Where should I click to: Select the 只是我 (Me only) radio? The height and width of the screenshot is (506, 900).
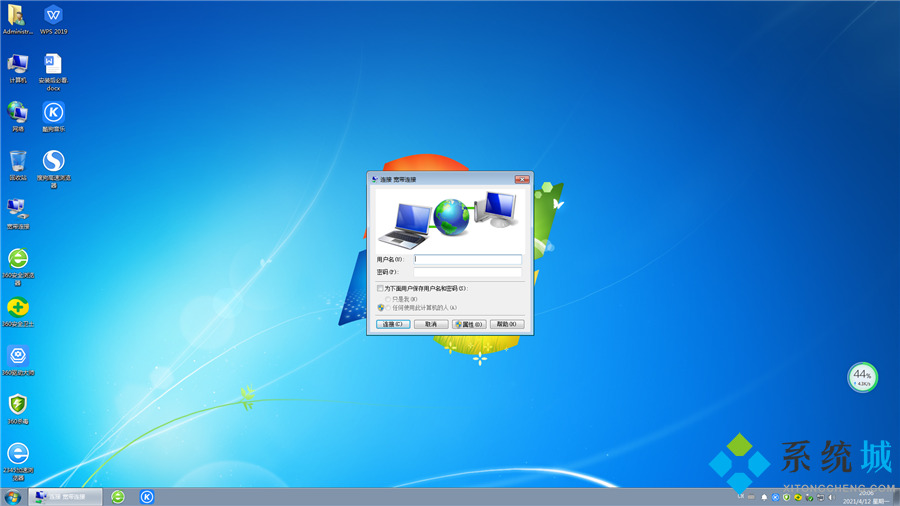(x=388, y=299)
